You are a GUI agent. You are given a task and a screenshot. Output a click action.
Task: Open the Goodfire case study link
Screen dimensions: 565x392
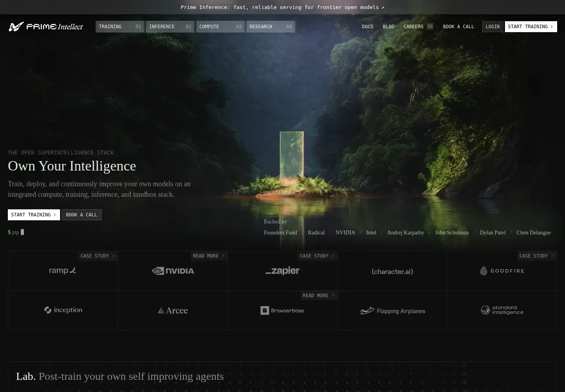coord(536,256)
